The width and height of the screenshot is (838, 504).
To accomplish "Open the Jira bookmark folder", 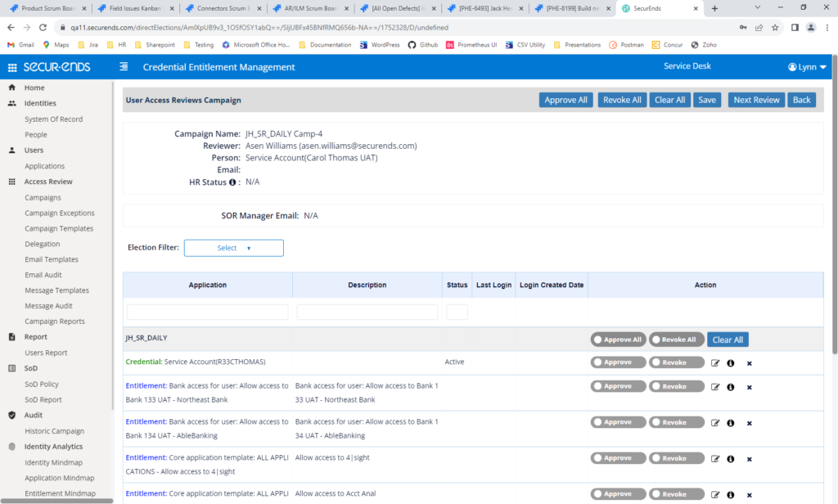I will point(88,45).
